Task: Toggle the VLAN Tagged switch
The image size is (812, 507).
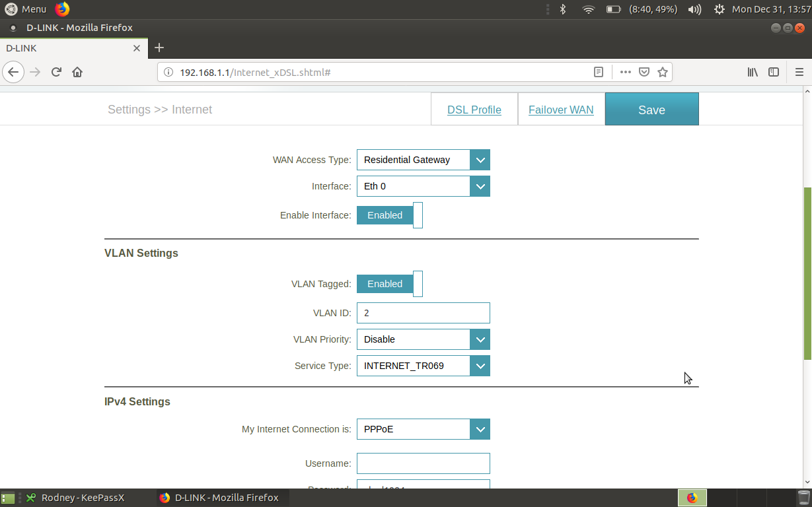Action: click(x=390, y=284)
